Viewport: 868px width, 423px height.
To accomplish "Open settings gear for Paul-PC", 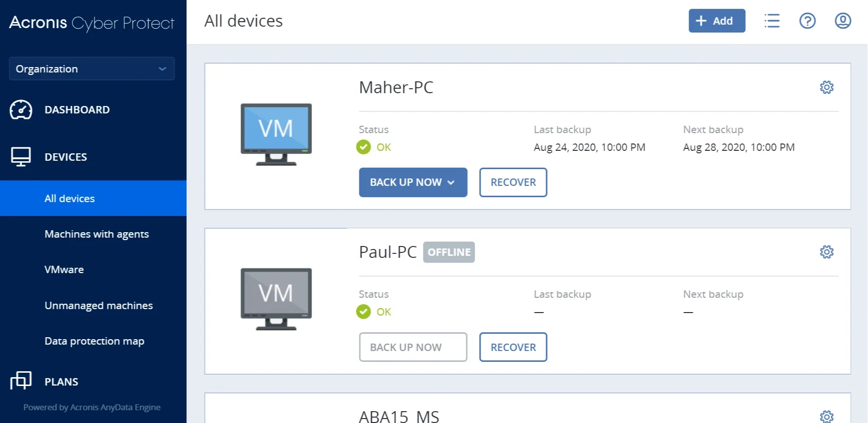I will tap(827, 251).
